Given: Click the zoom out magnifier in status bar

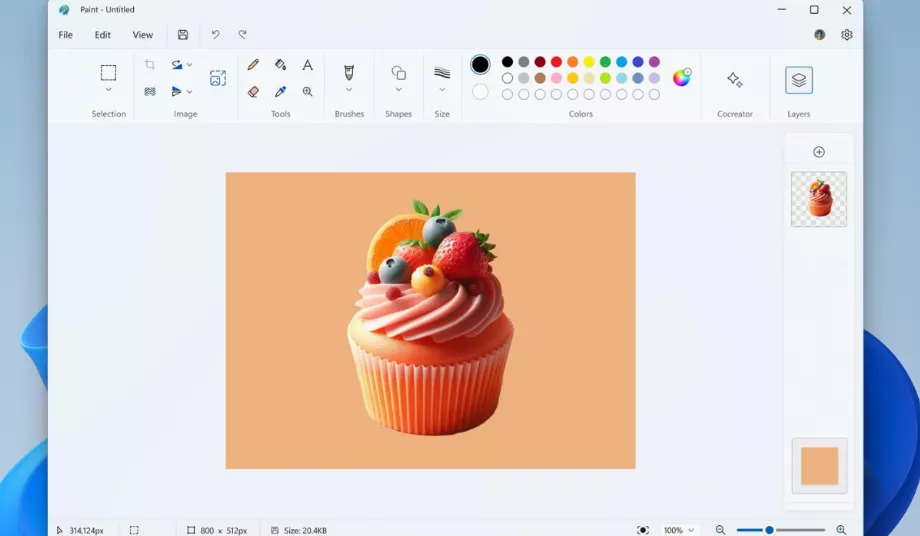Looking at the screenshot, I should (721, 530).
